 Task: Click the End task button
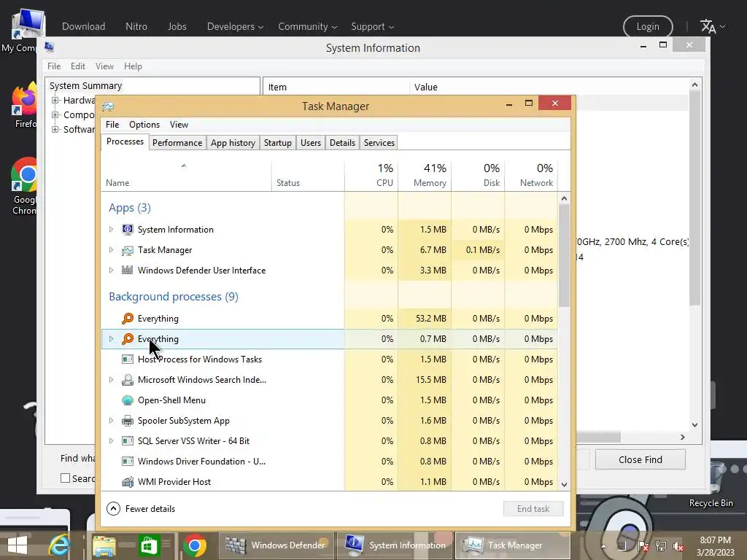pyautogui.click(x=533, y=508)
